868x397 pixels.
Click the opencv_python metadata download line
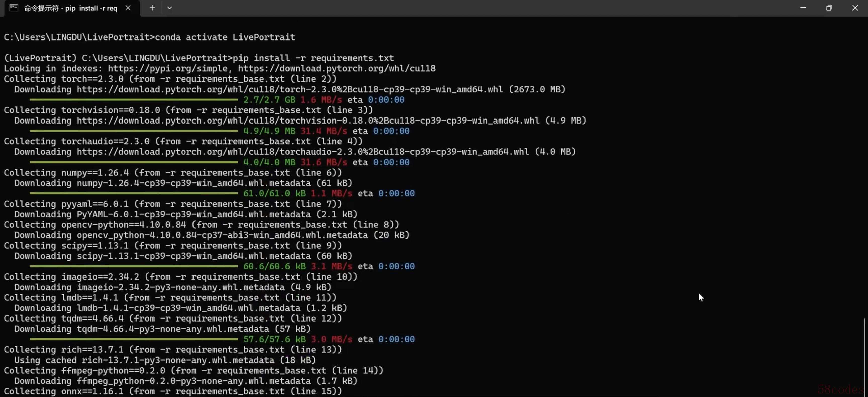[x=212, y=235]
